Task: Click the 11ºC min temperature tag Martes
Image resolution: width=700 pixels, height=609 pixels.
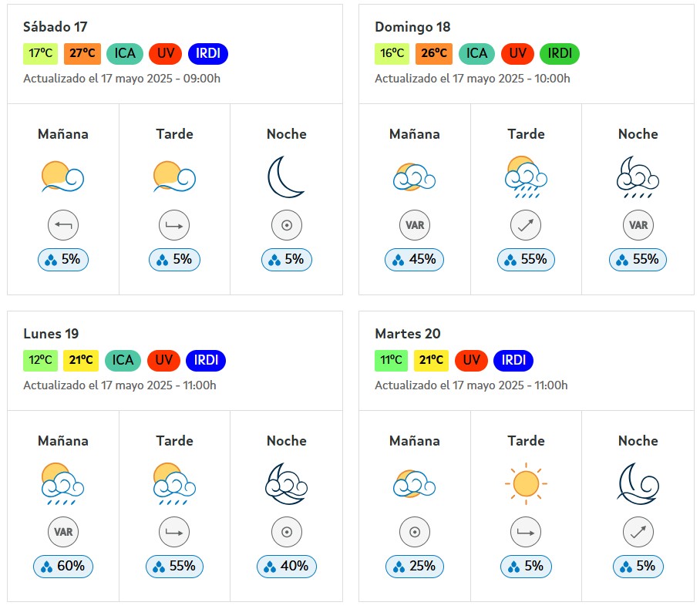Action: click(x=391, y=360)
